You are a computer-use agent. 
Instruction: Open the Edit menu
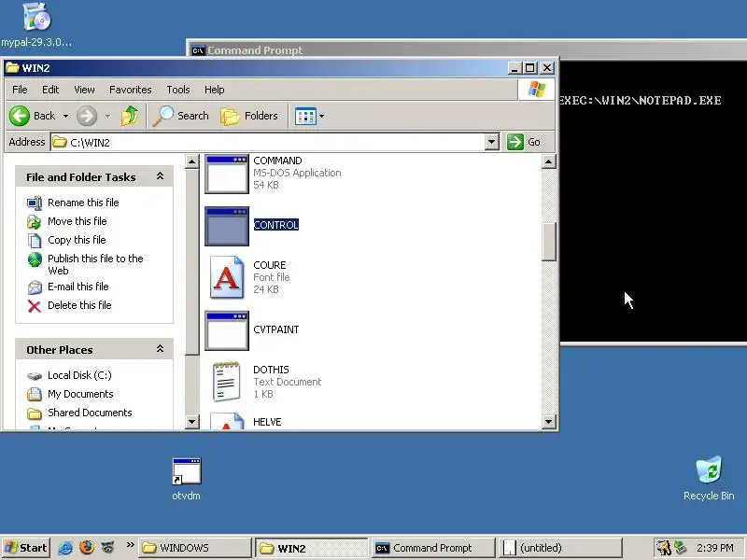(50, 90)
